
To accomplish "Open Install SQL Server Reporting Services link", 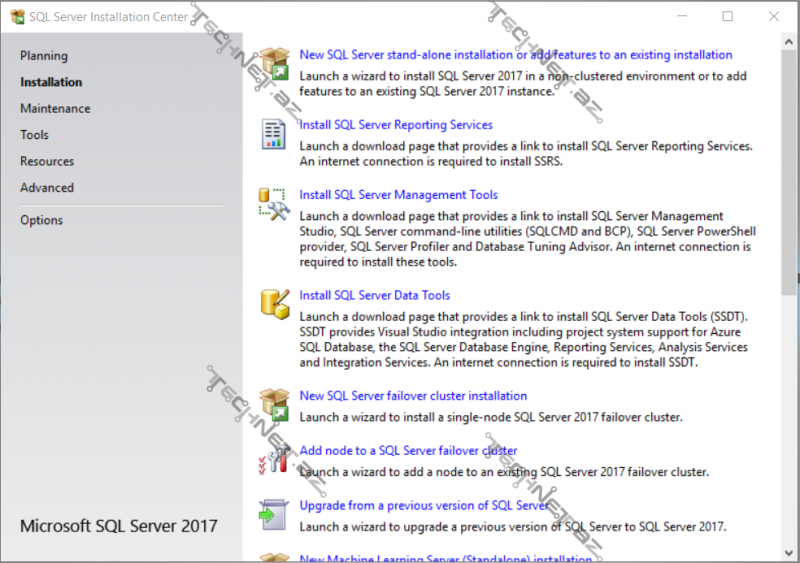I will (x=396, y=125).
